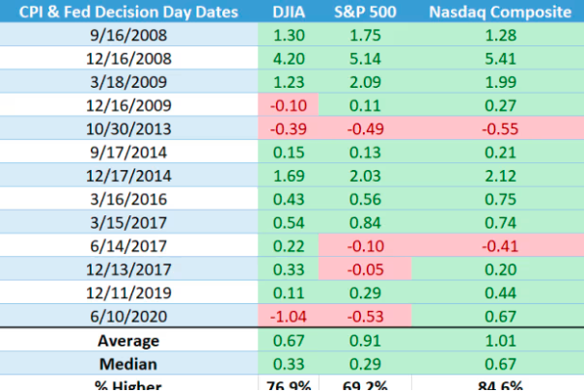Click the Average row label
584x392 pixels.
[x=127, y=340]
